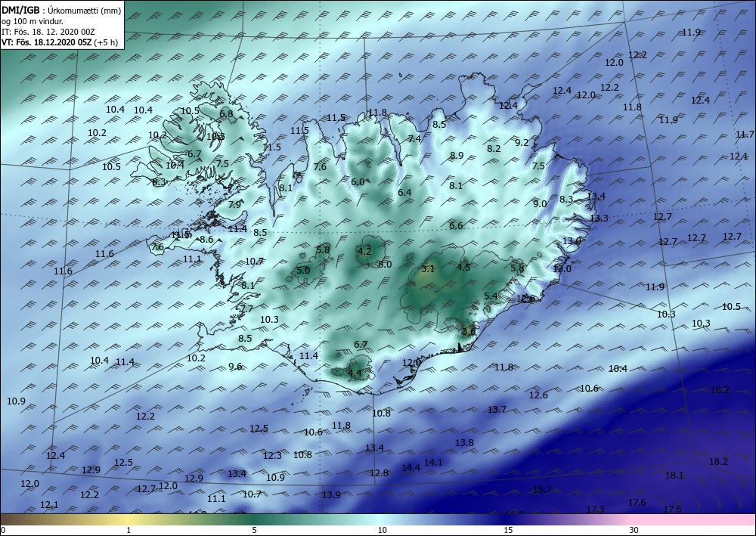Click the map value '9.0'
Screen dimensions: 756x536
[x=540, y=203]
